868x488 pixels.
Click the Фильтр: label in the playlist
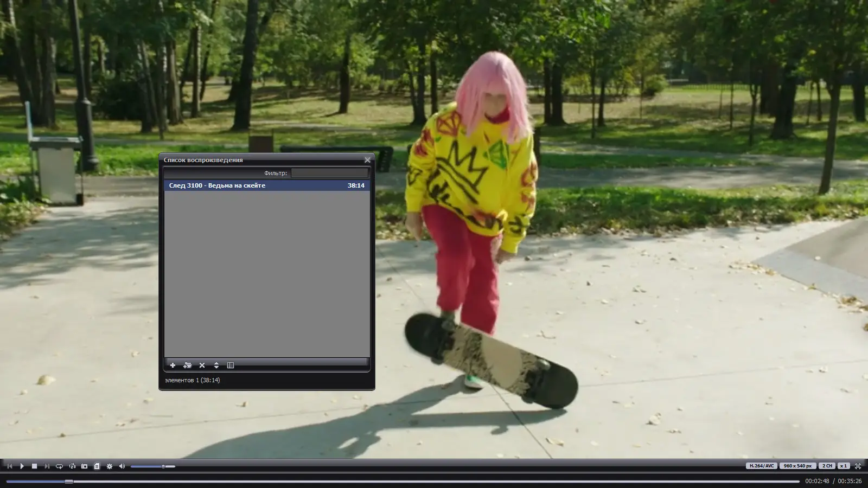(276, 173)
